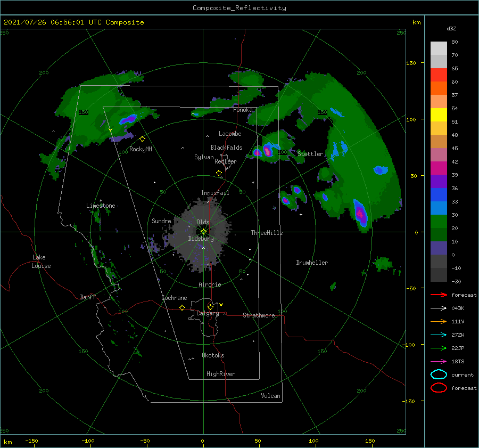Click the Ponoka label
The image size is (479, 448).
pyautogui.click(x=243, y=110)
